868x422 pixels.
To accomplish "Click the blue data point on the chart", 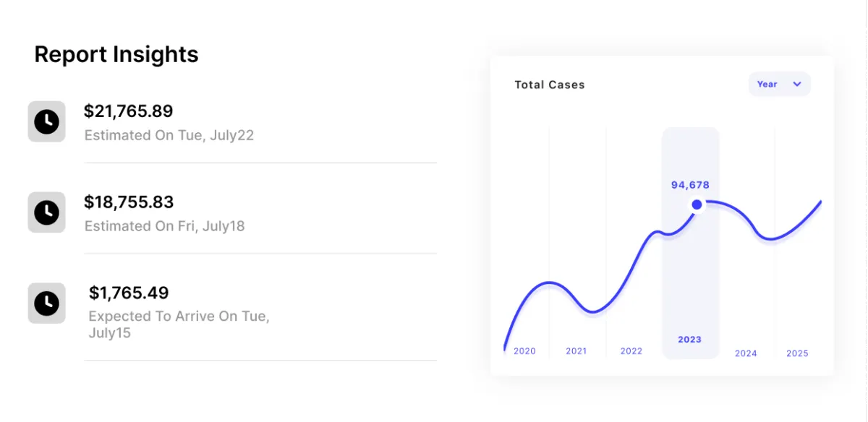I will [x=697, y=205].
